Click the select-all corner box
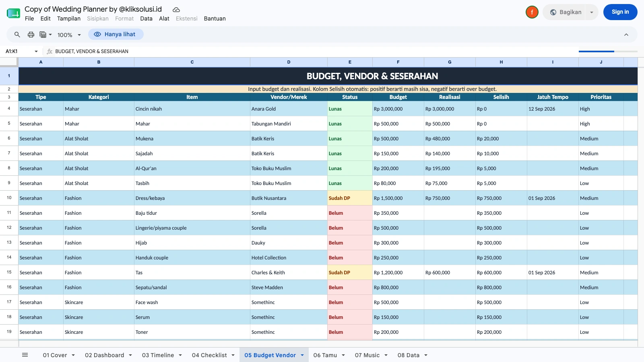The height and width of the screenshot is (362, 644). (x=9, y=62)
